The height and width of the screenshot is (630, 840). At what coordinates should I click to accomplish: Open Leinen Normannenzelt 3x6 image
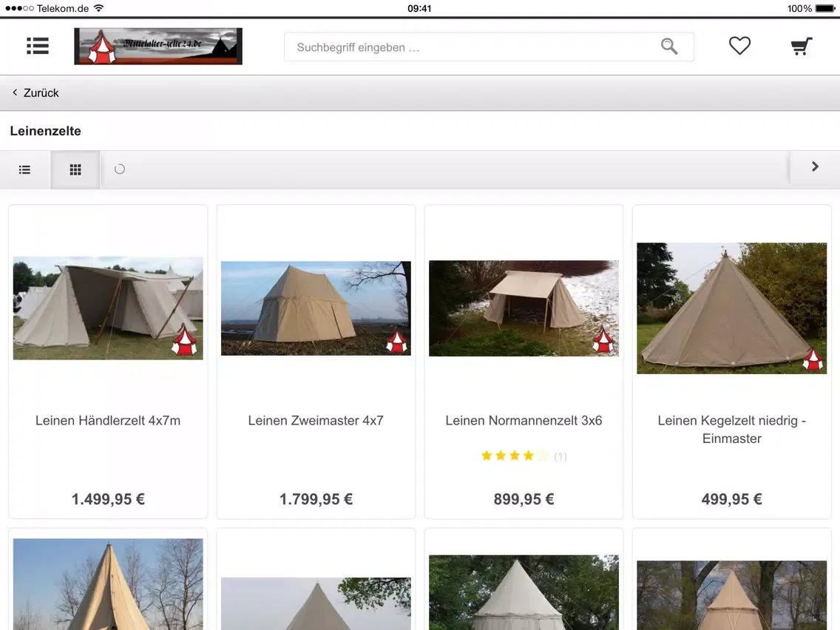[x=524, y=308]
